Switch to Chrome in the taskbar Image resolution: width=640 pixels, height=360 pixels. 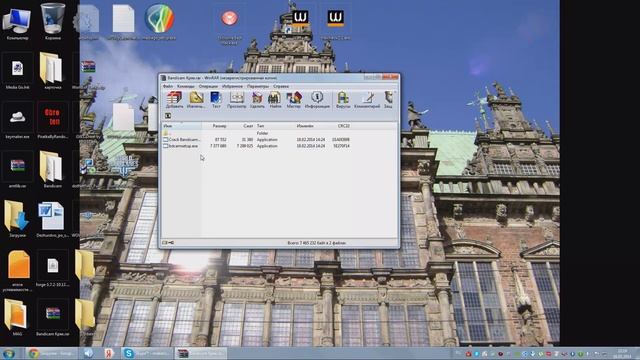(52, 353)
